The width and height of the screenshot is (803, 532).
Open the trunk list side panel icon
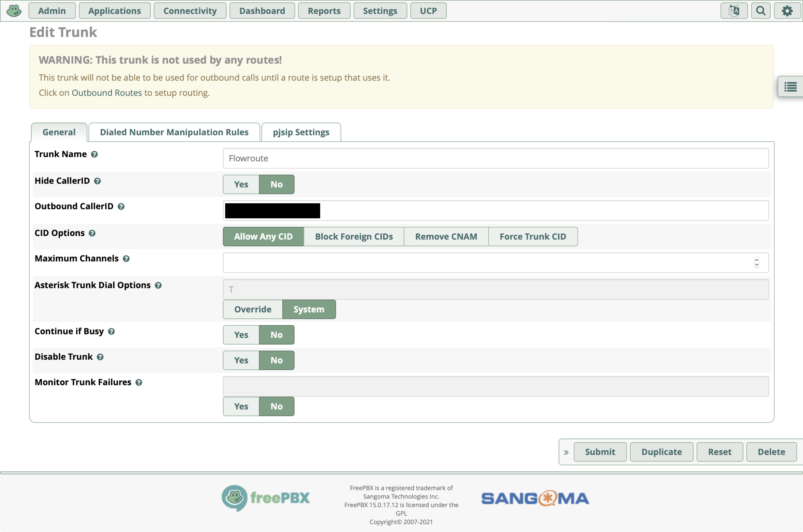[790, 87]
